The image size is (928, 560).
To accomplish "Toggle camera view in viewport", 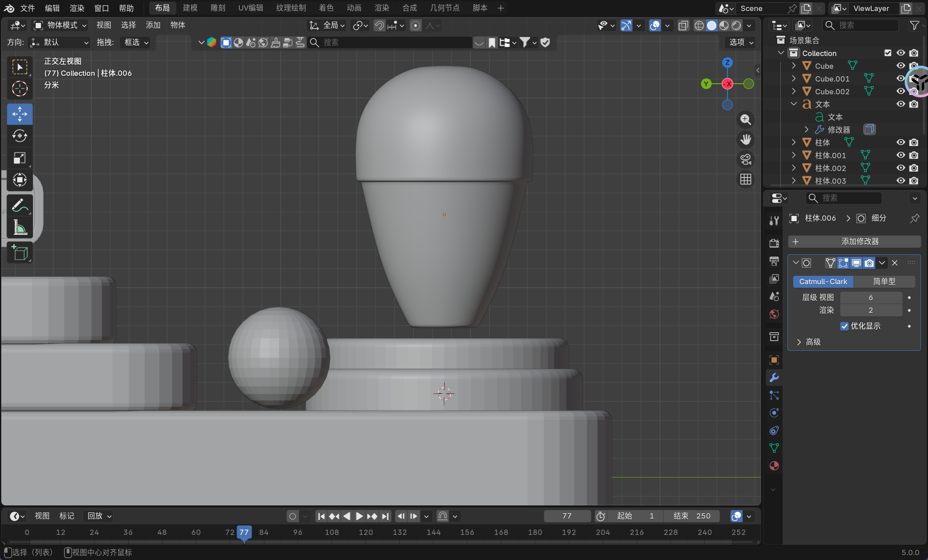I will click(x=746, y=159).
